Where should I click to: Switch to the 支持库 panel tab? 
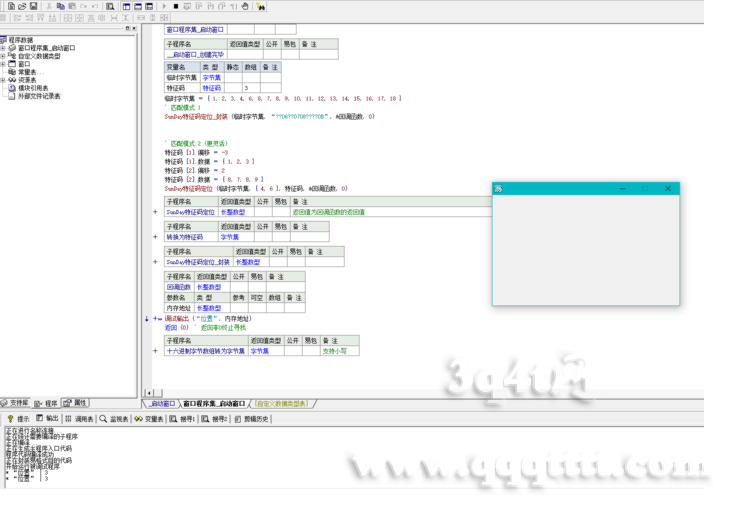coord(15,402)
